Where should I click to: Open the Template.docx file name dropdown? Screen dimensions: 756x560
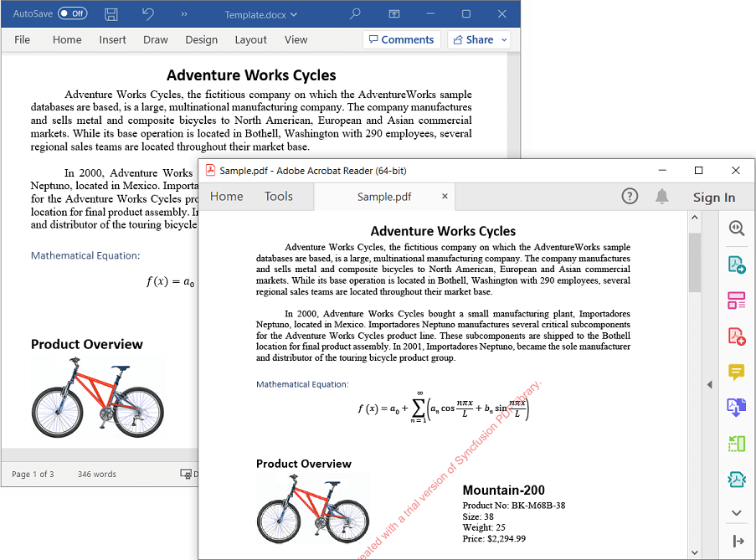[x=260, y=15]
